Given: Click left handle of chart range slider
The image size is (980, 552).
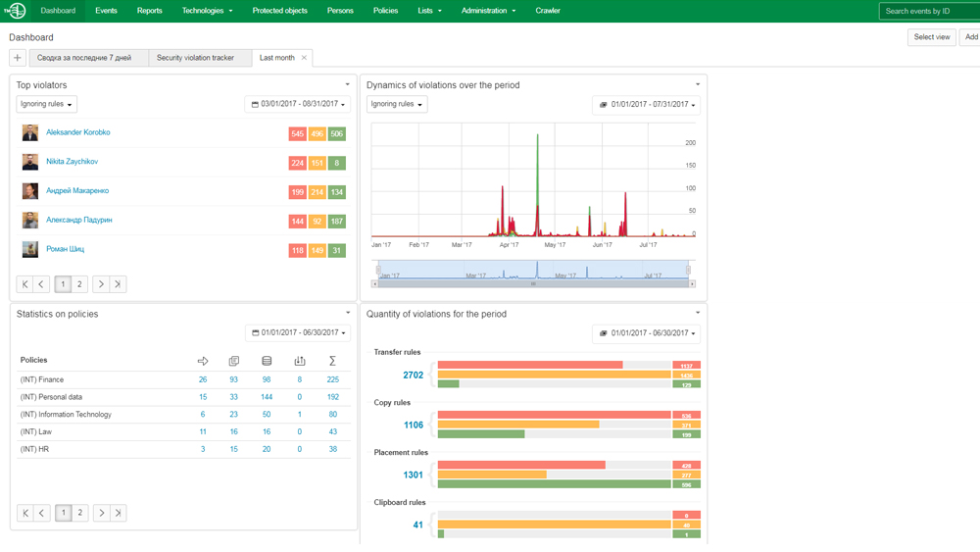Looking at the screenshot, I should (378, 270).
